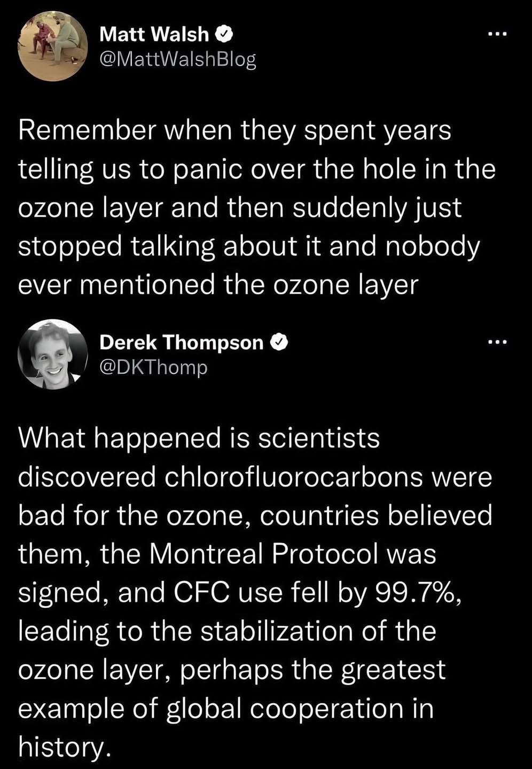This screenshot has width=532, height=769.
Task: Open more options on Matt Walsh's tweet
Action: pyautogui.click(x=496, y=35)
